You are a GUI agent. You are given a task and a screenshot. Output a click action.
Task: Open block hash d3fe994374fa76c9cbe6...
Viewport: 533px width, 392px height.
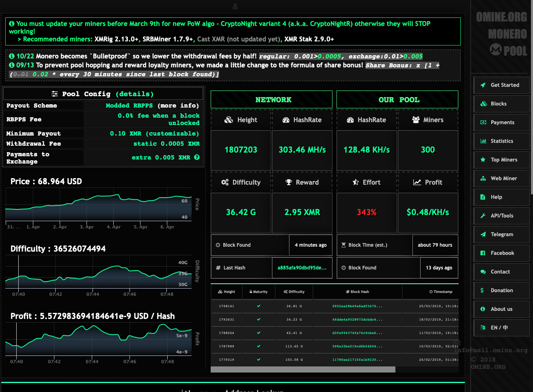pos(357,333)
